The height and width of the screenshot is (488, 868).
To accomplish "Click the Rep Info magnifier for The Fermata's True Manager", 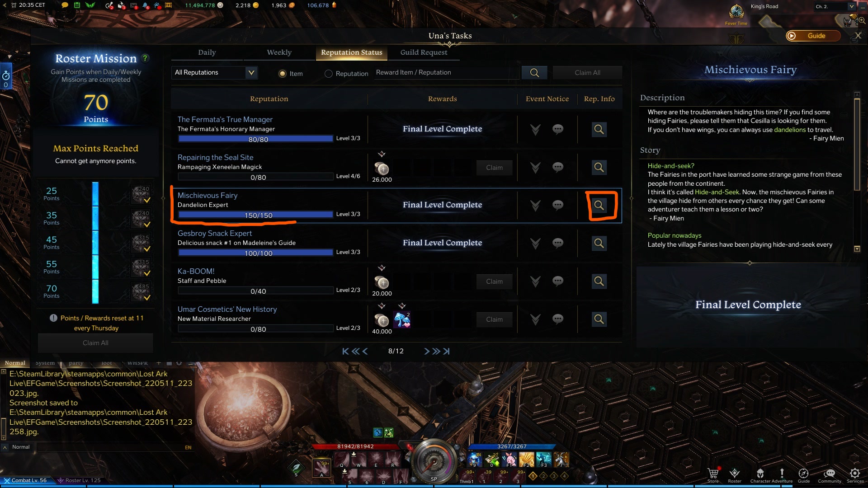I will (599, 129).
